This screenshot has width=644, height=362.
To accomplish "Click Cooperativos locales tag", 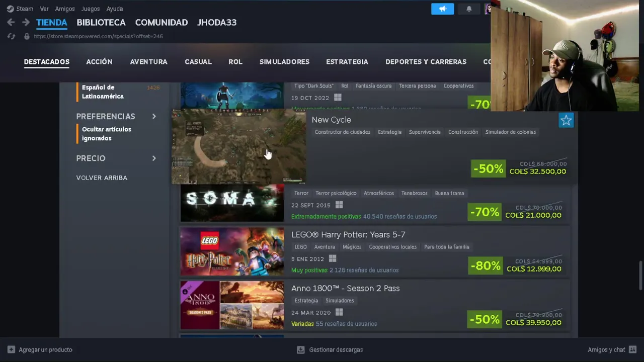I will click(393, 247).
